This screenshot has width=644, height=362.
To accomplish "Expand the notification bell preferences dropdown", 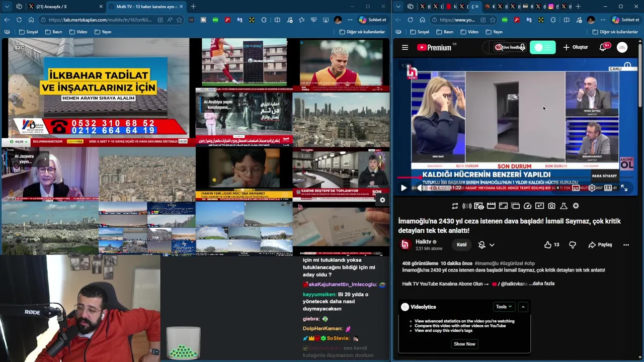I will 492,245.
